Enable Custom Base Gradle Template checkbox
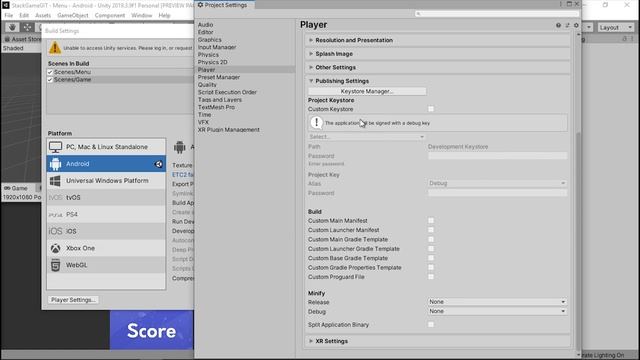The width and height of the screenshot is (640, 360). pyautogui.click(x=431, y=258)
